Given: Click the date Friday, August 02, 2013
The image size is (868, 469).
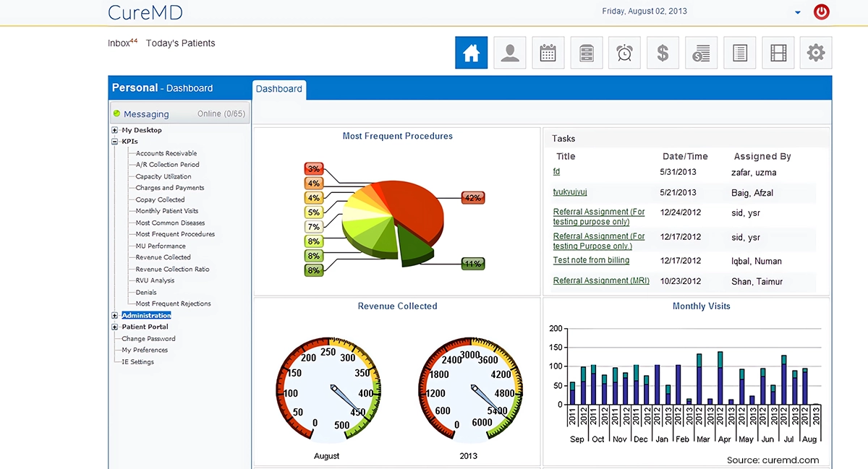Looking at the screenshot, I should 644,11.
